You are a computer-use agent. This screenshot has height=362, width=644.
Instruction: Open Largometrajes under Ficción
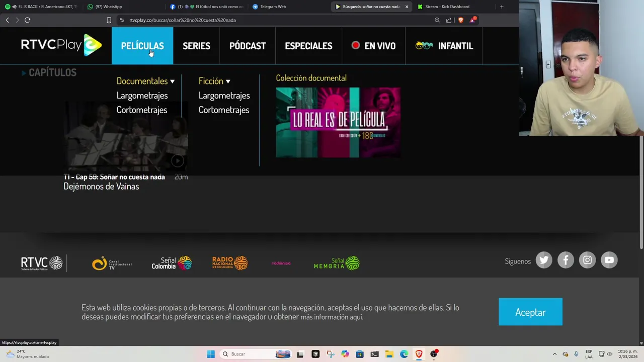[x=224, y=96]
